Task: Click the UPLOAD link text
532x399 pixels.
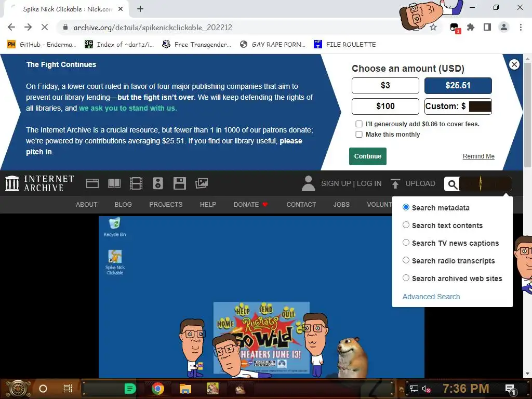Action: coord(420,183)
